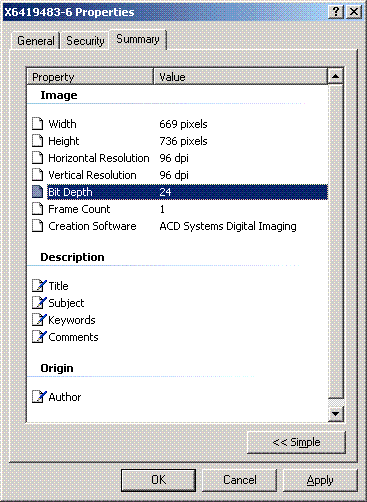This screenshot has width=367, height=502.
Task: Click the << Simple button
Action: [296, 442]
